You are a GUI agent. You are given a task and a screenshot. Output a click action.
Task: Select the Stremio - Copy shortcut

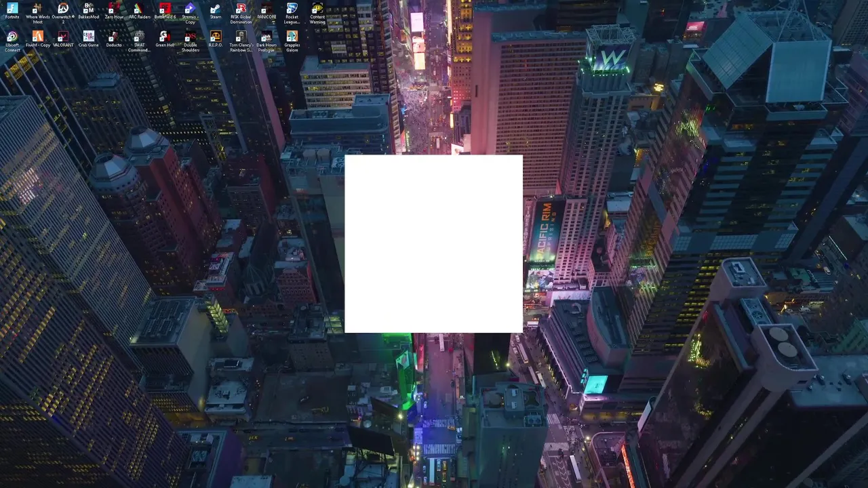pyautogui.click(x=190, y=14)
